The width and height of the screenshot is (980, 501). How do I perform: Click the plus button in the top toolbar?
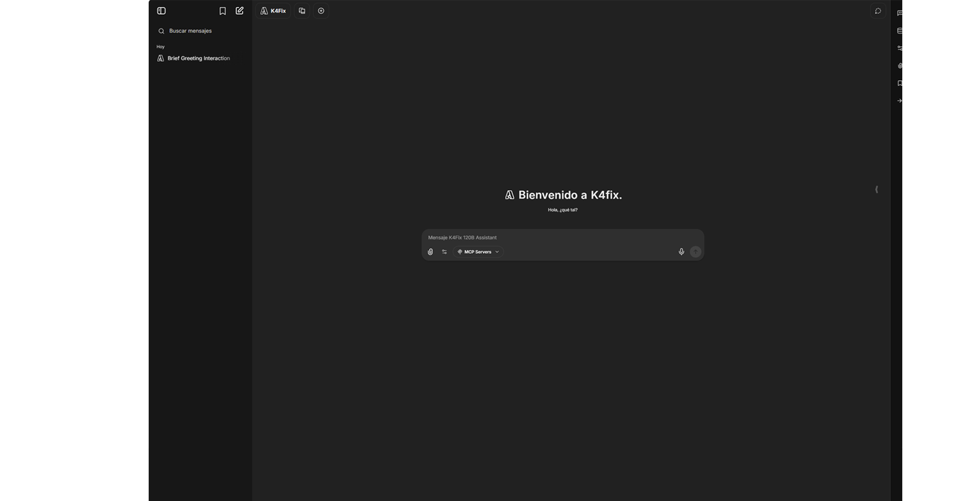[x=321, y=10]
